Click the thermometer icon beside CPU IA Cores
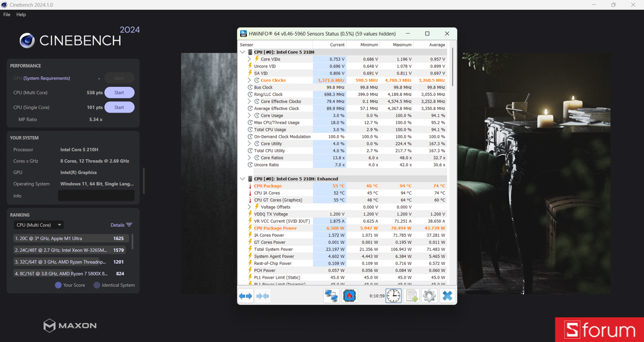644x342 pixels. (x=250, y=193)
